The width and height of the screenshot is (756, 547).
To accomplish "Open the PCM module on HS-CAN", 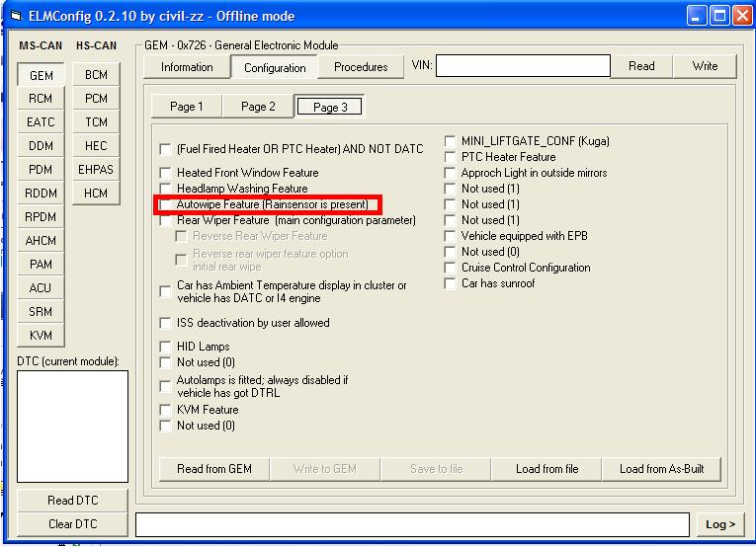I will coord(96,99).
